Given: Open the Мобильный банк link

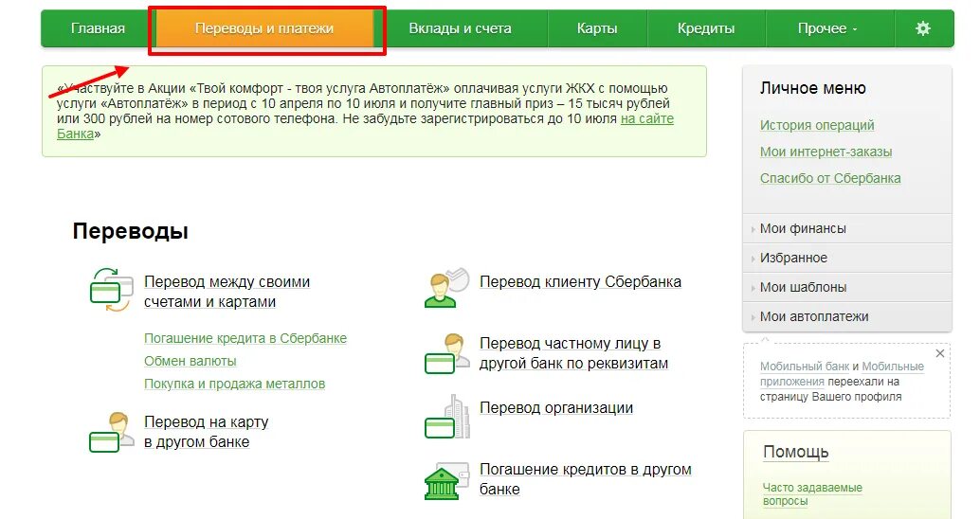Looking at the screenshot, I should pyautogui.click(x=805, y=367).
